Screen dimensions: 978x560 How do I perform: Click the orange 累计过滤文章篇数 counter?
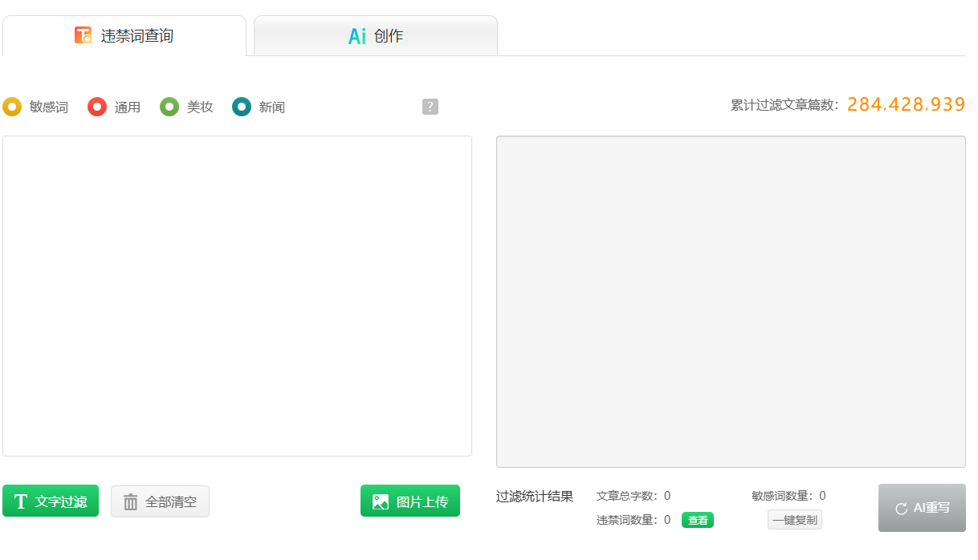tap(905, 103)
